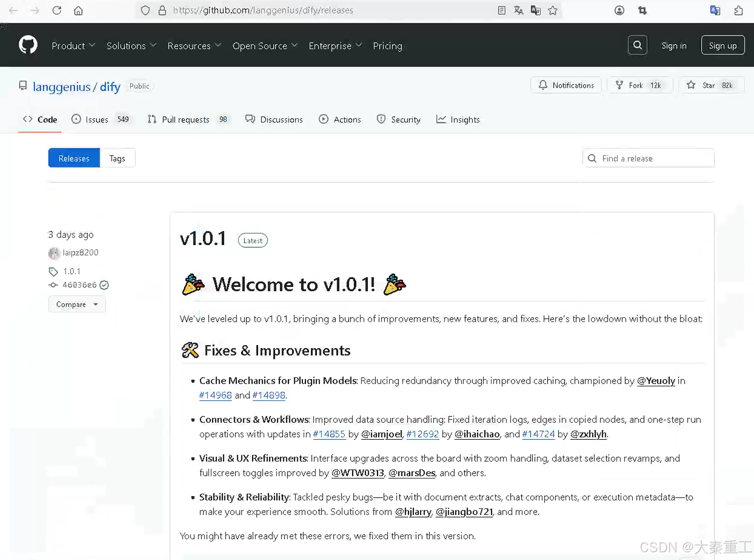Click the browser address bar URL
The width and height of the screenshot is (754, 560).
(x=263, y=10)
